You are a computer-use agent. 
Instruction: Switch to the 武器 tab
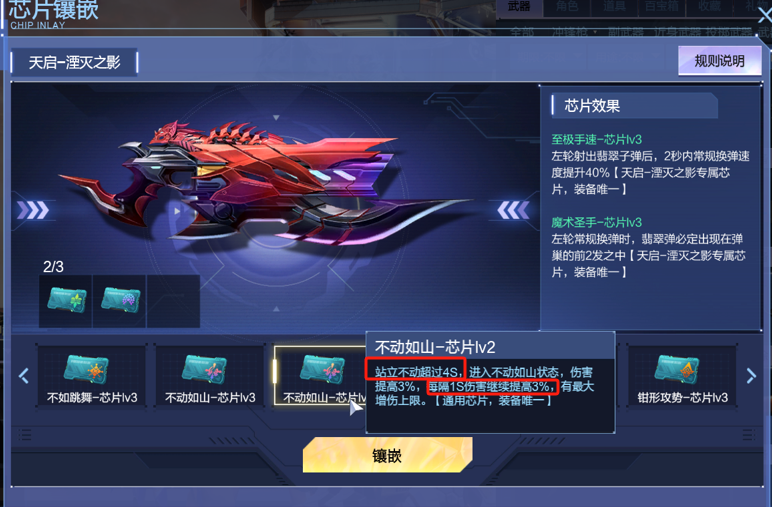[519, 6]
